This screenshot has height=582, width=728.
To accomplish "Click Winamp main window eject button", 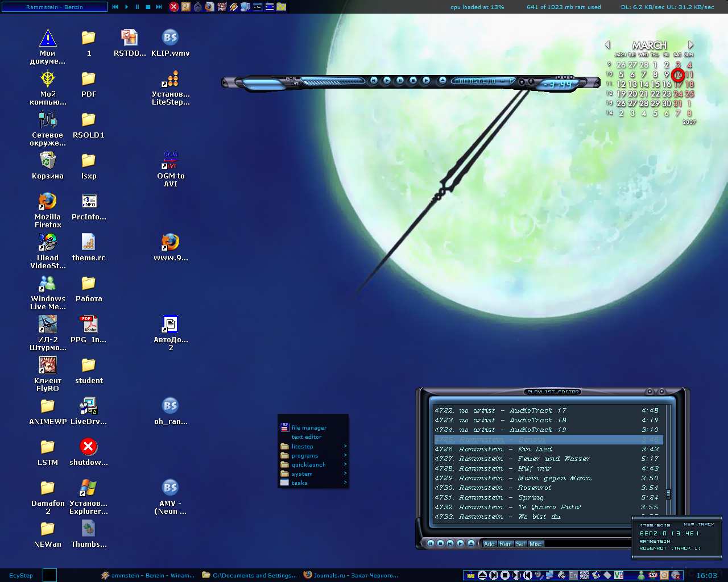I will [x=442, y=81].
